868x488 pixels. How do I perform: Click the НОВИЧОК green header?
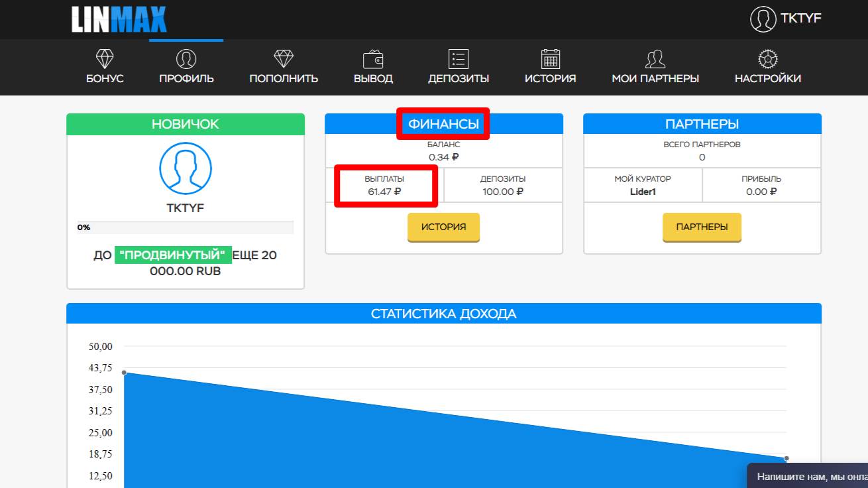(x=186, y=124)
